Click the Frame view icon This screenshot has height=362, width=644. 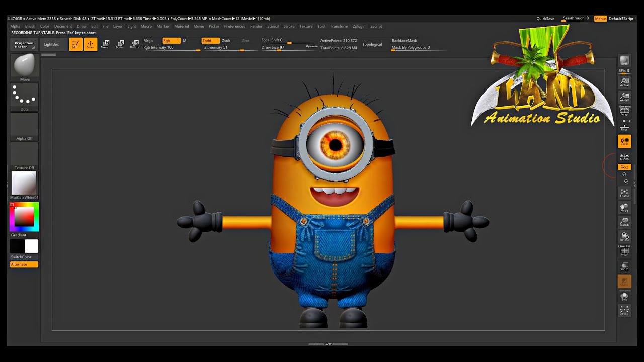coord(624,193)
